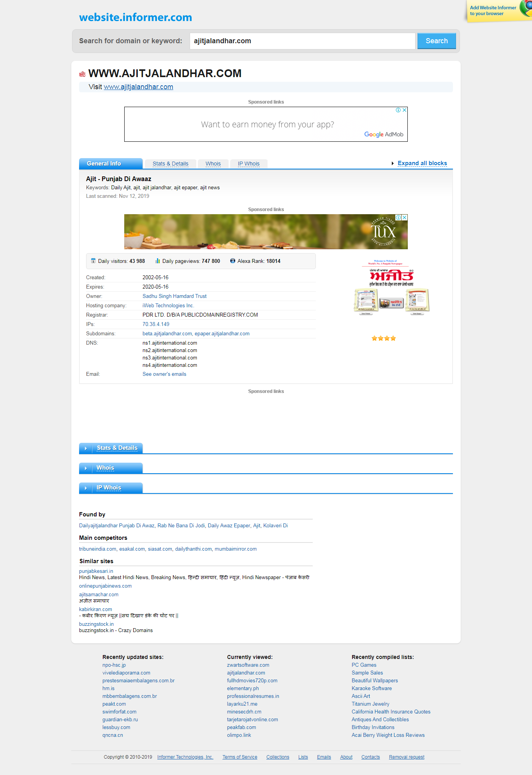Open the ajitjalandhar site screenshot thumbnail
Screen dimensions: 532x775
[391, 287]
